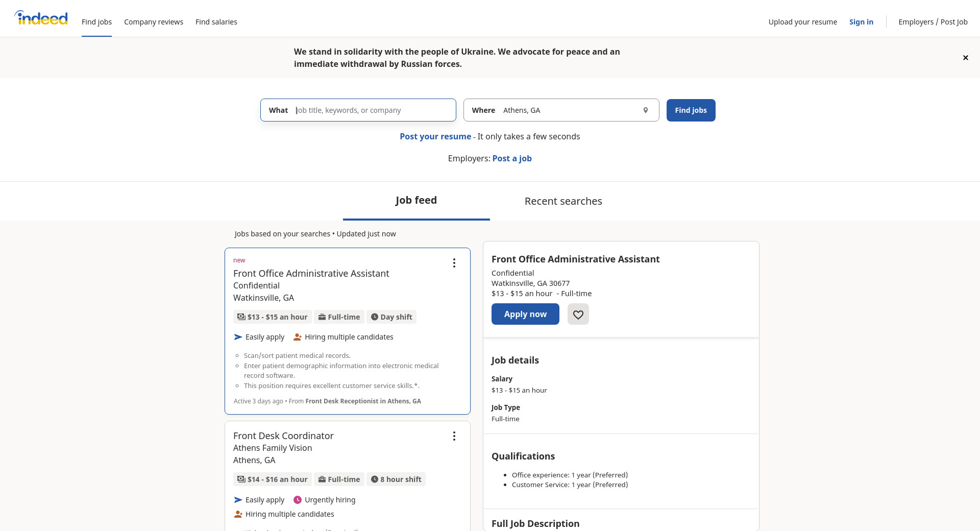Click the Sign in link
This screenshot has width=980, height=531.
(861, 22)
